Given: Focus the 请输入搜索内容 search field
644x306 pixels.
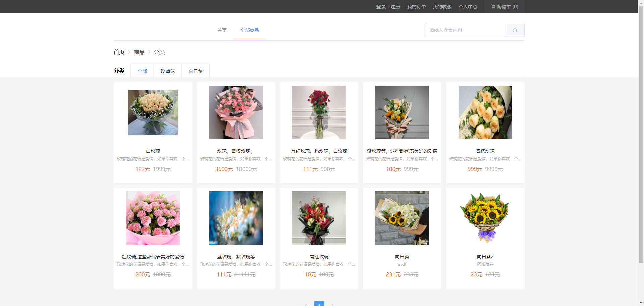Looking at the screenshot, I should pos(465,30).
